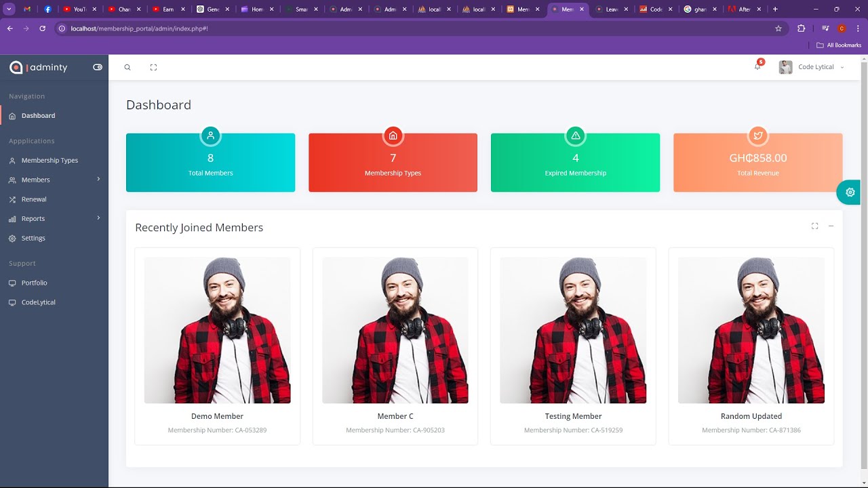Click Membership Number: CA-519259
Image resolution: width=868 pixels, height=488 pixels.
click(x=573, y=430)
